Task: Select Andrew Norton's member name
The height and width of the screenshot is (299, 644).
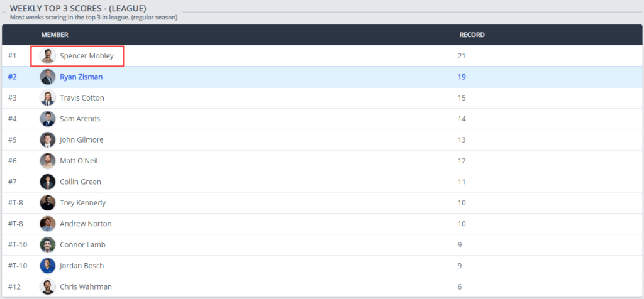Action: 86,224
